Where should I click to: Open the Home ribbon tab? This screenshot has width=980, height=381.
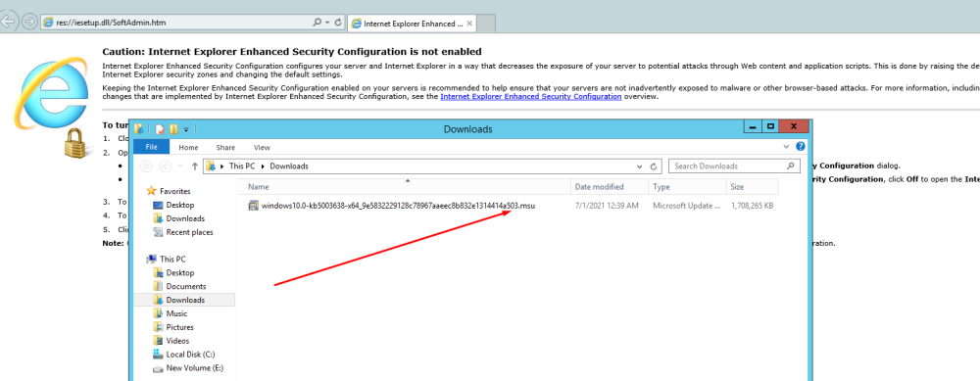[188, 147]
